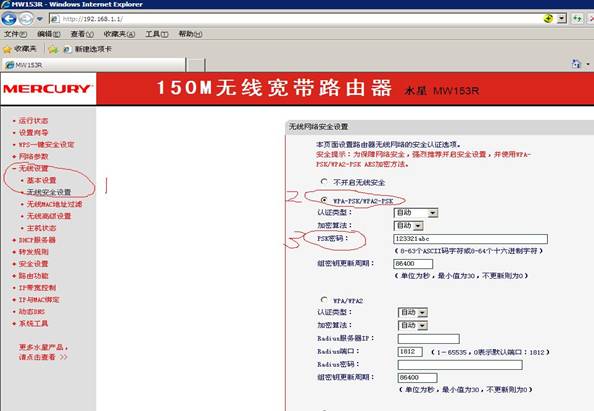Open the address bar dropdown arrow
Image resolution: width=594 pixels, height=411 pixels.
click(x=562, y=18)
